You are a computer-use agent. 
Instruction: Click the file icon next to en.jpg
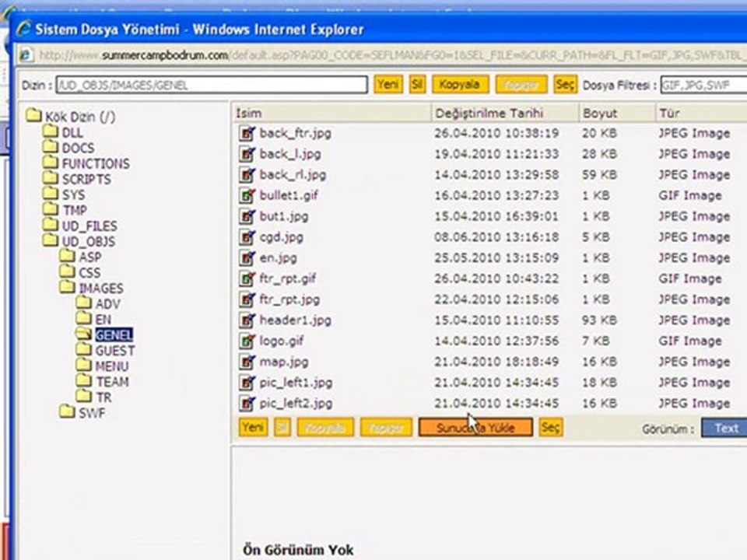247,258
